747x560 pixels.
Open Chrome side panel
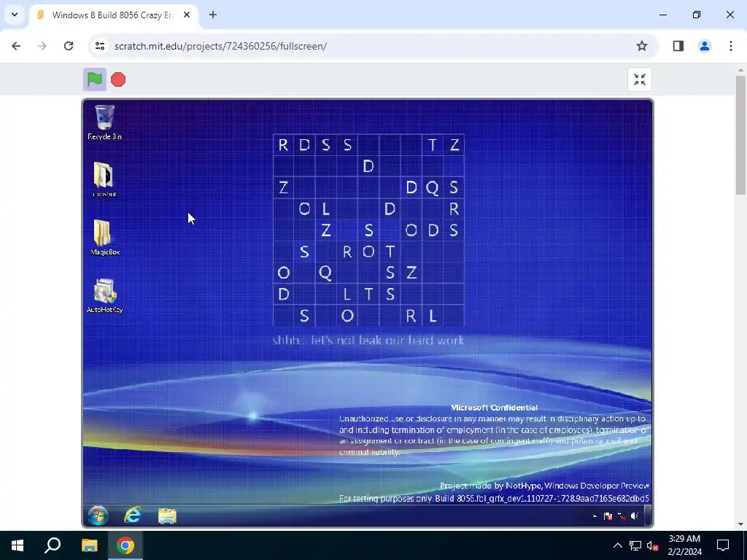[678, 46]
